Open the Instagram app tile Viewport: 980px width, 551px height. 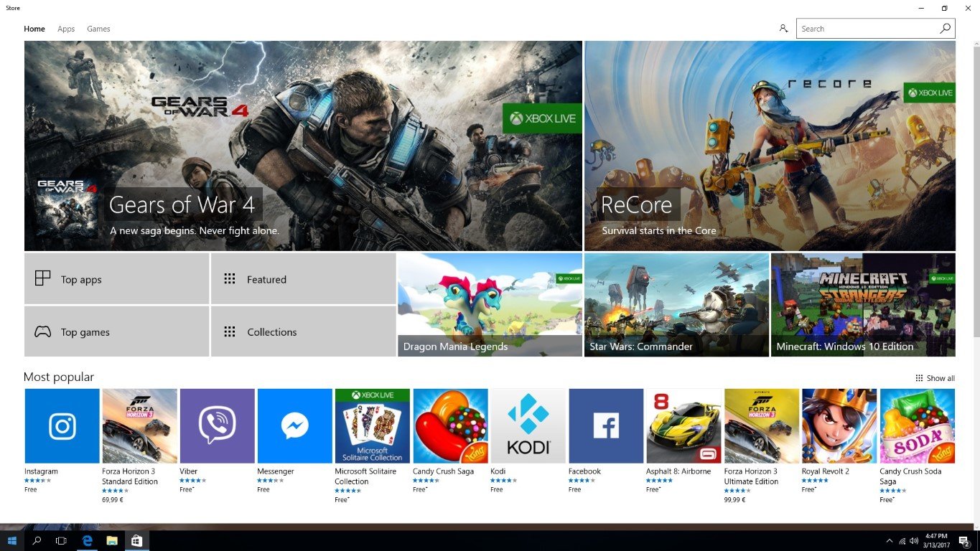point(62,426)
